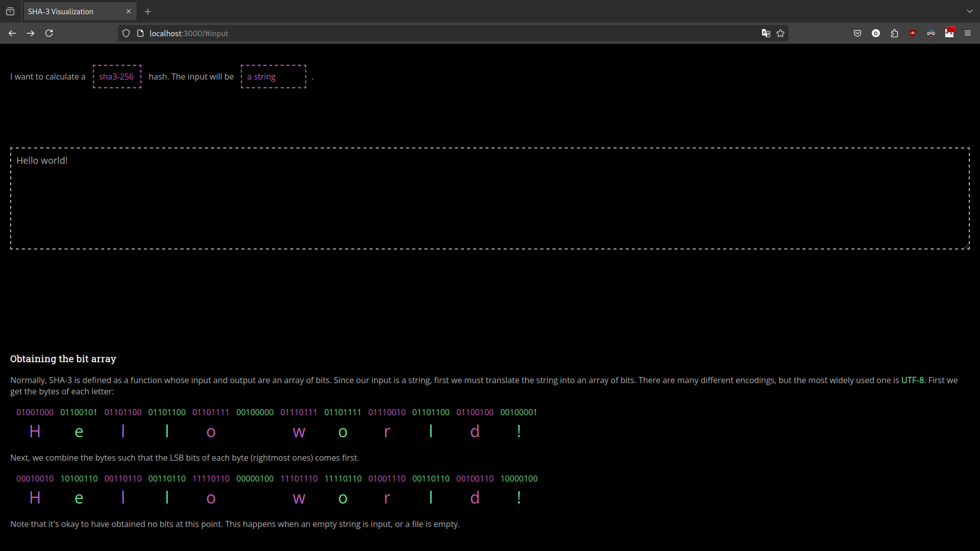Open the extensions puzzle piece menu
Image resolution: width=980 pixels, height=551 pixels.
(x=894, y=33)
